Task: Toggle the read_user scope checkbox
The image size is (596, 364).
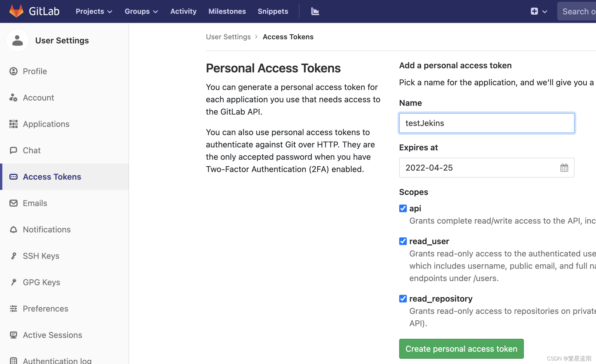Action: 403,241
